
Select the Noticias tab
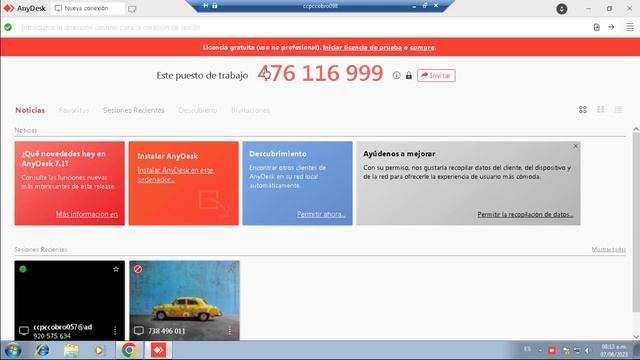pyautogui.click(x=30, y=110)
